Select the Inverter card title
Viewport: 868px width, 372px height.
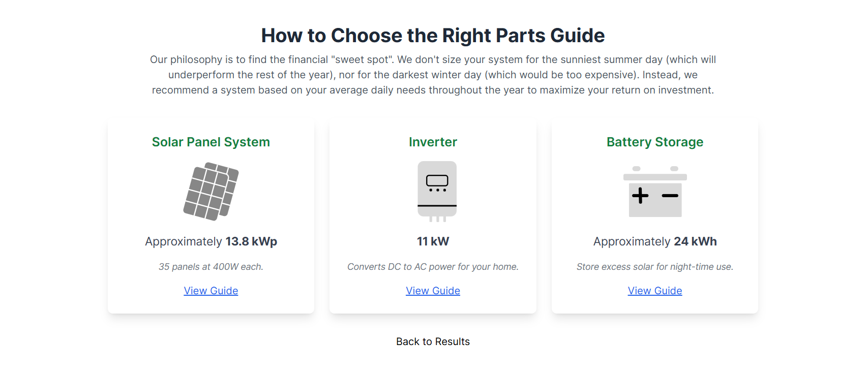coord(433,142)
